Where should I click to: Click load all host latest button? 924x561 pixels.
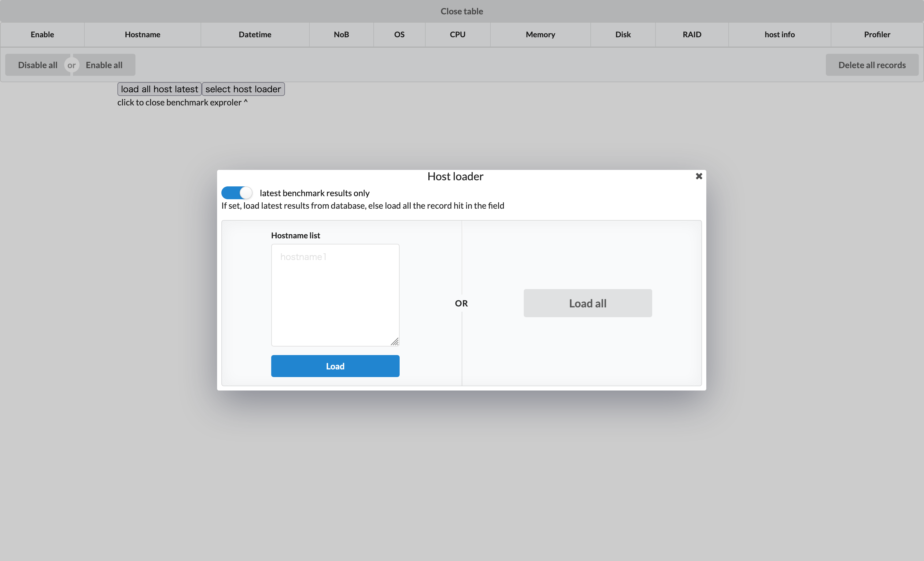point(159,89)
